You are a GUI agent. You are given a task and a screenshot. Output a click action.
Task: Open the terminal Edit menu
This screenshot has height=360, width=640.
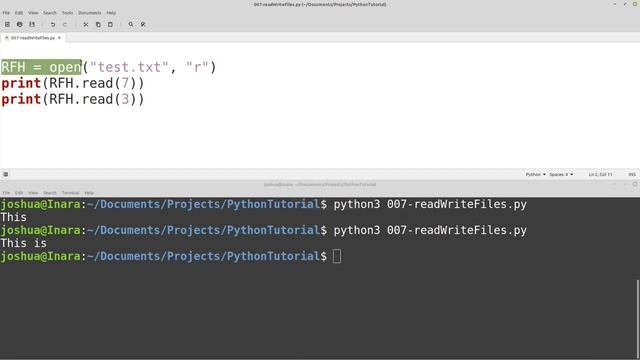[x=19, y=193]
